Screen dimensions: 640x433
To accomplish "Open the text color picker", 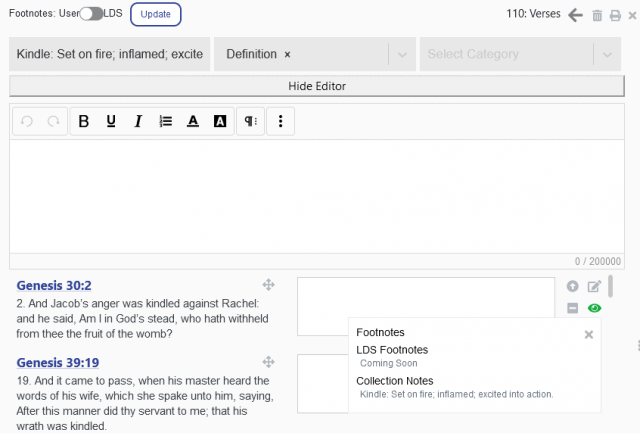I will click(193, 121).
